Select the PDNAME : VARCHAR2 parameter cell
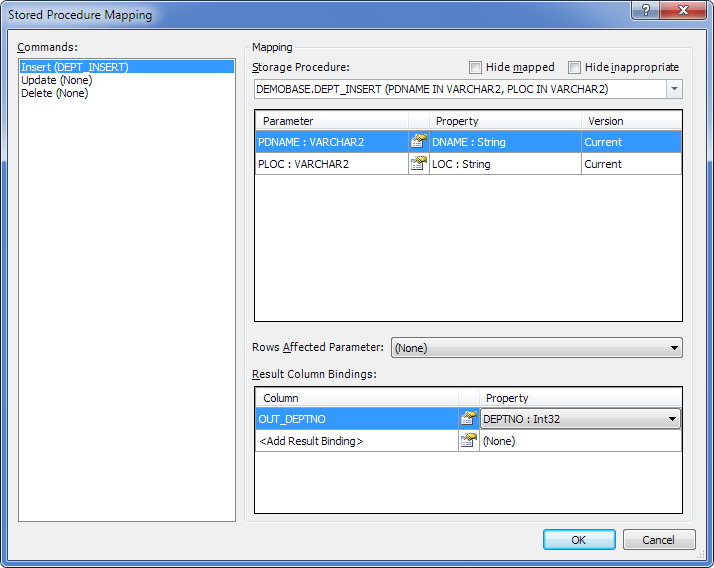This screenshot has height=568, width=714. tap(332, 142)
